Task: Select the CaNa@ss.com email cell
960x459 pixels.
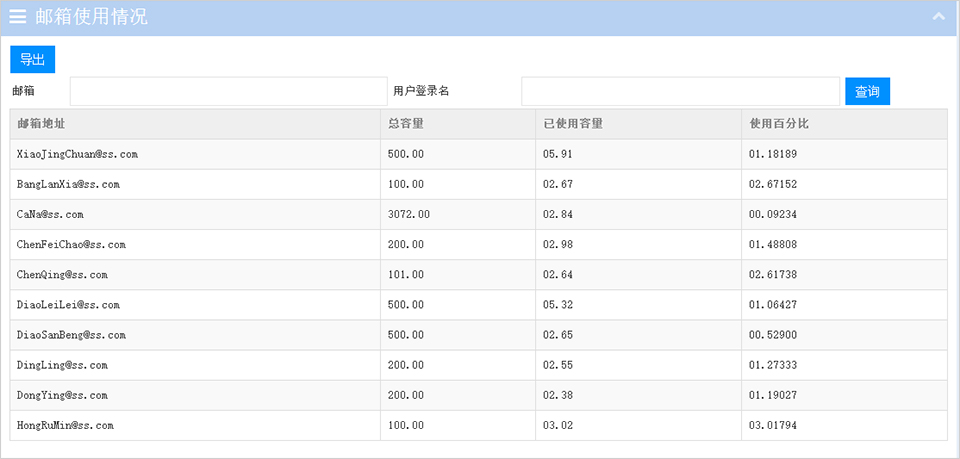Action: 195,215
